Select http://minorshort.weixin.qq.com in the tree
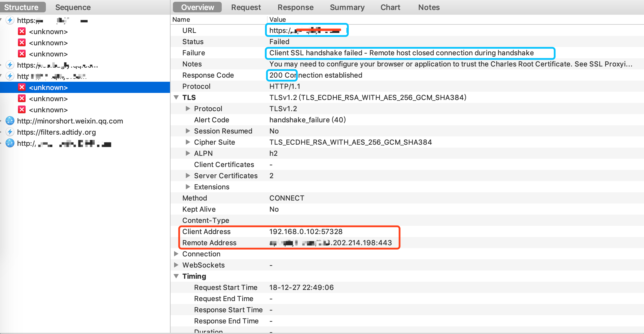This screenshot has height=334, width=644. coord(70,121)
